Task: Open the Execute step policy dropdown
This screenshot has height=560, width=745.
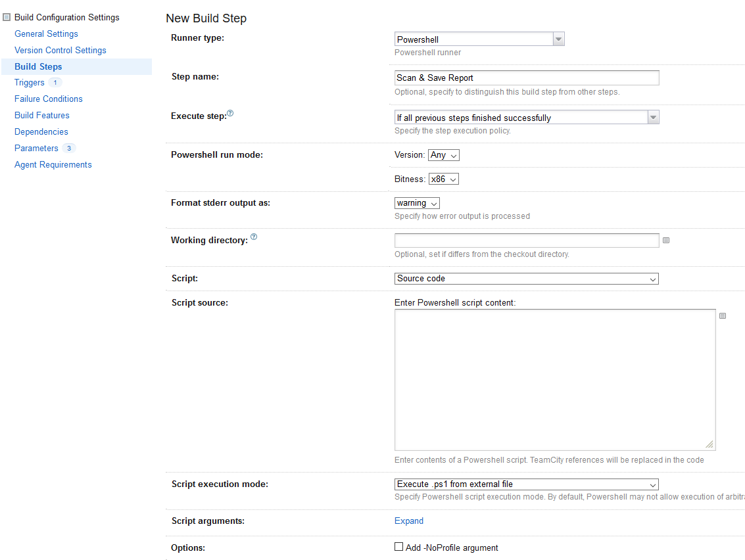Action: 654,117
